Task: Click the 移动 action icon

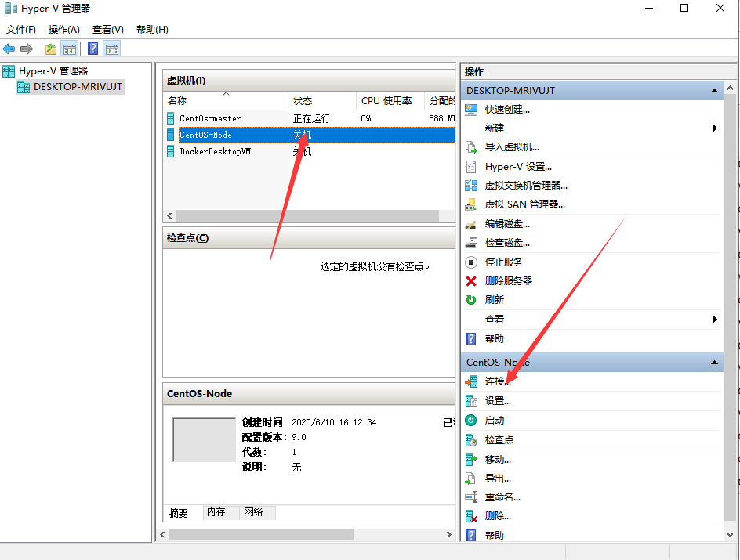Action: point(471,459)
